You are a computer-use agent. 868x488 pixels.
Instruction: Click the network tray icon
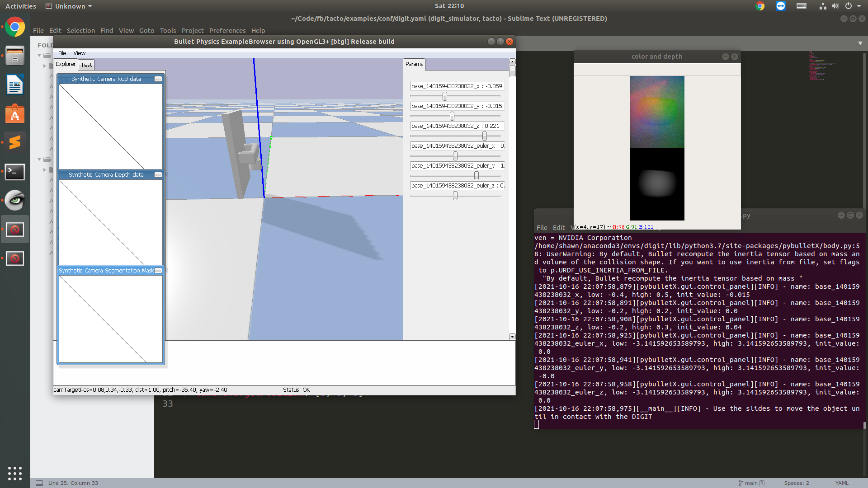pos(822,6)
